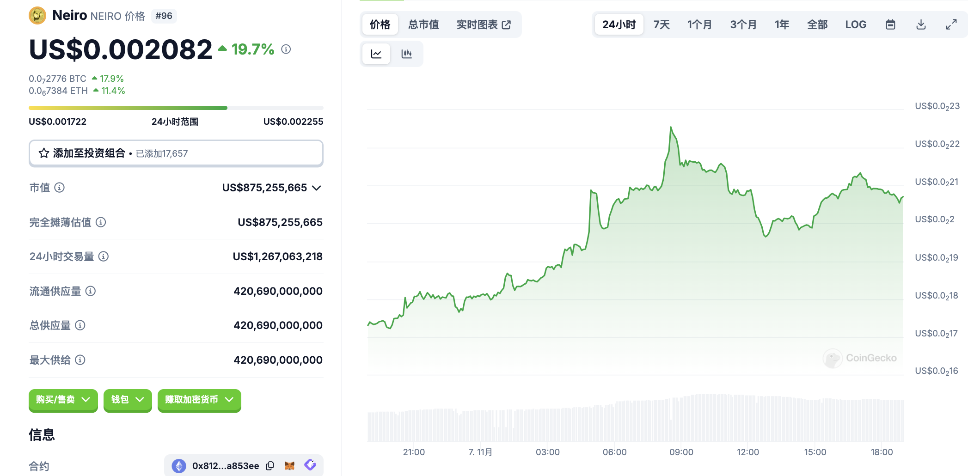Click the info icon next to 市值
980x476 pixels.
coord(60,188)
